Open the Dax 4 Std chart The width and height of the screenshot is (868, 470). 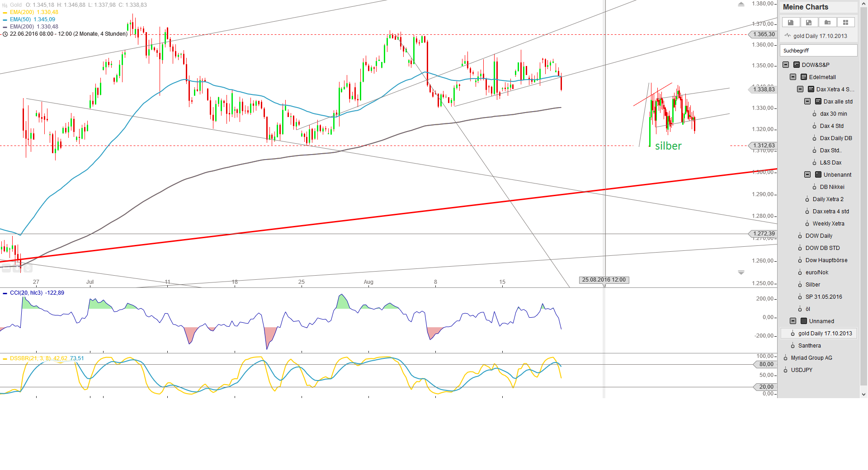click(x=832, y=126)
